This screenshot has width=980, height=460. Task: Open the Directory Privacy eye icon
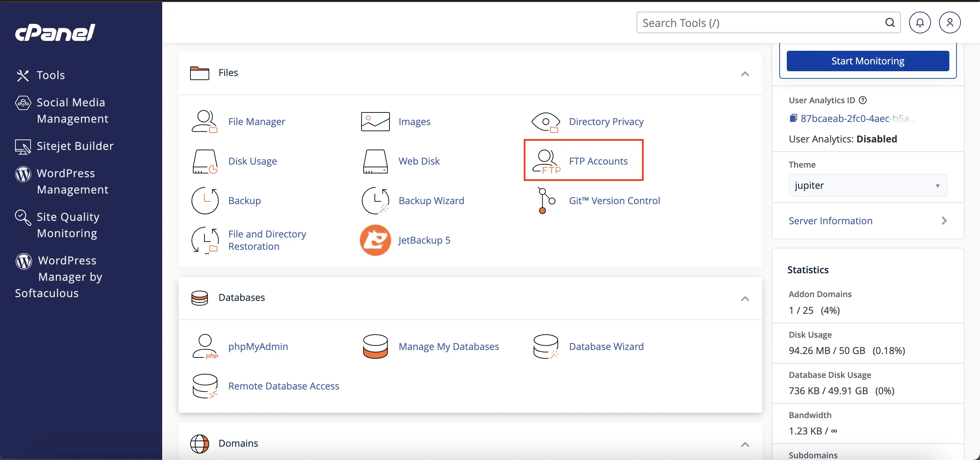pos(546,122)
